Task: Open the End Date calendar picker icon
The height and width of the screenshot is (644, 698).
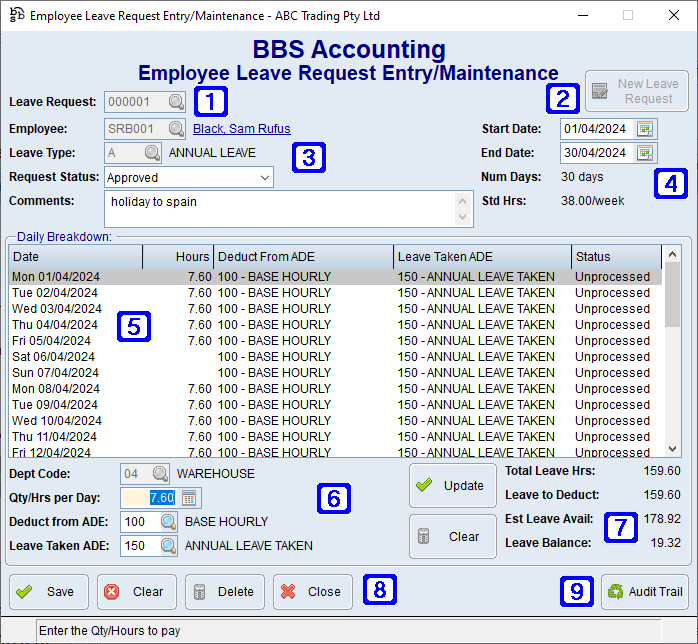Action: coord(646,153)
